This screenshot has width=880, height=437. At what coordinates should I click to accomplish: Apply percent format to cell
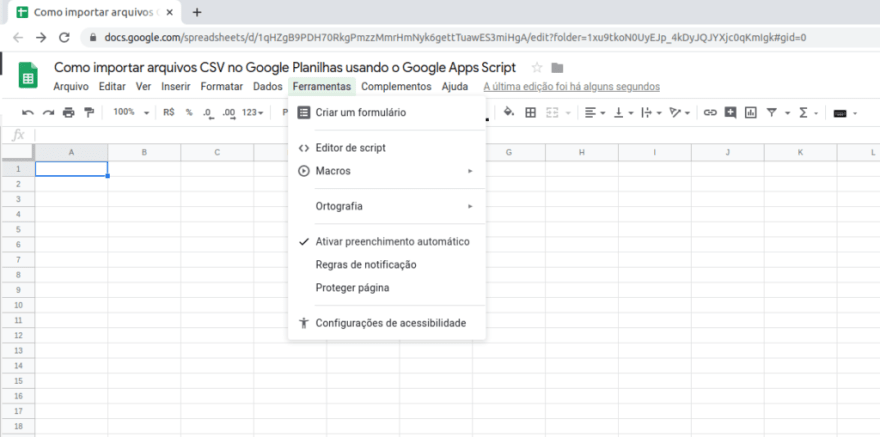coord(189,112)
